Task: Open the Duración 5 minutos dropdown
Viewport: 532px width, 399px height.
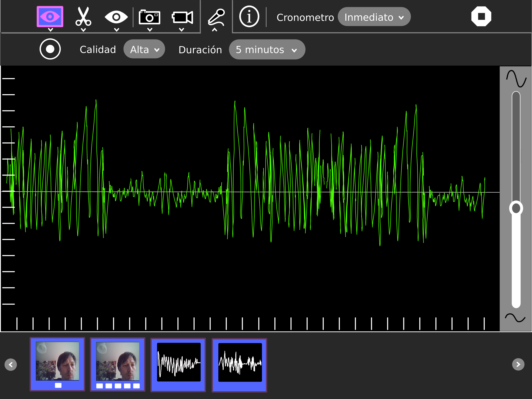Action: (x=267, y=50)
